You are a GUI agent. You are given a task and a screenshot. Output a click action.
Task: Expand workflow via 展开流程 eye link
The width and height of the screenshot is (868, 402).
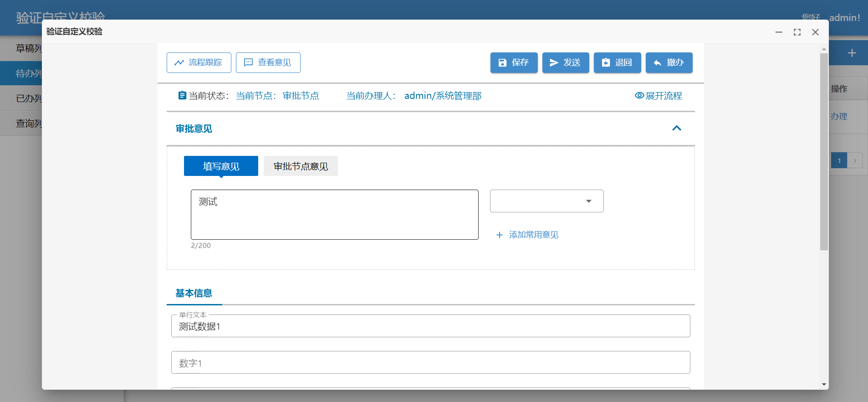659,96
